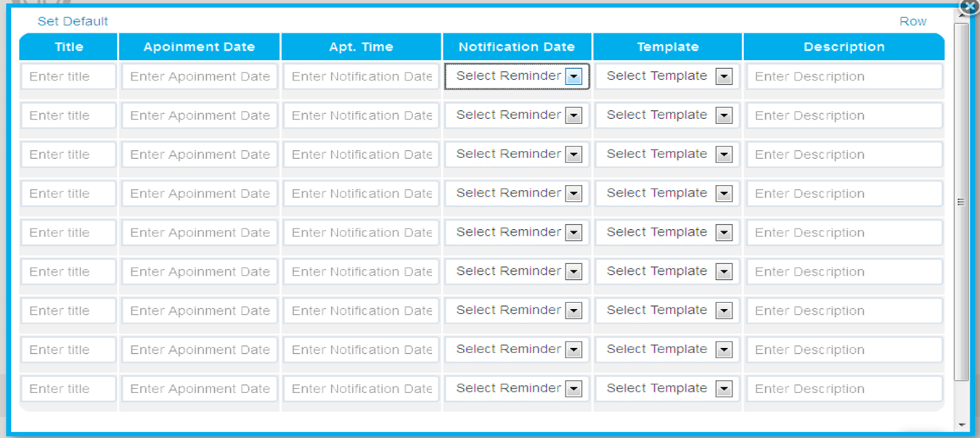The image size is (980, 438).
Task: Select the first row Enter Notification Date field
Action: (x=362, y=76)
